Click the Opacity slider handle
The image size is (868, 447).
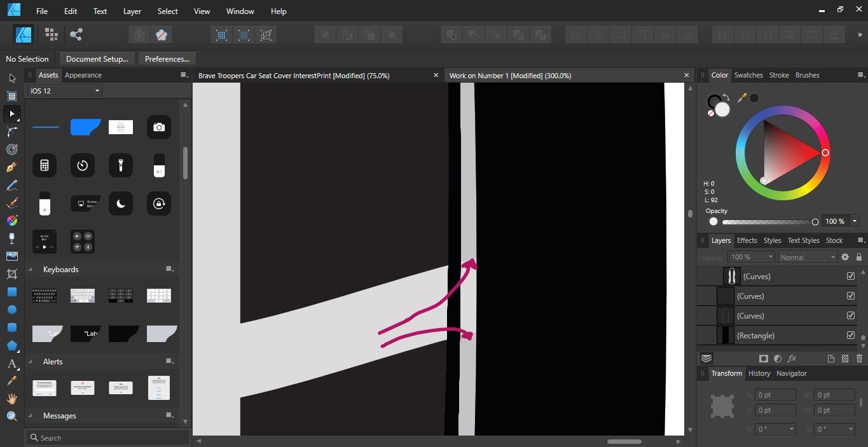pos(815,222)
